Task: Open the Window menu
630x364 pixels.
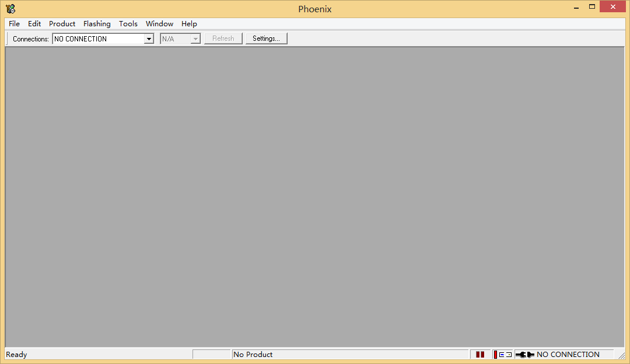Action: click(159, 24)
